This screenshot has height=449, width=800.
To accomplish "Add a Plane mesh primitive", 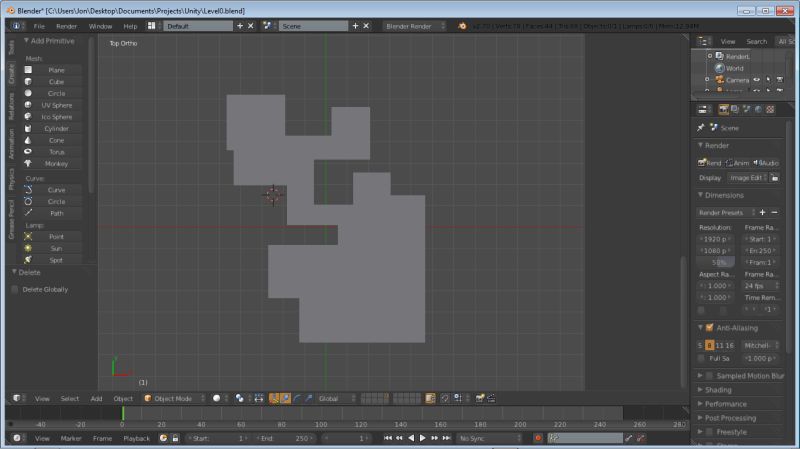I will pos(53,70).
